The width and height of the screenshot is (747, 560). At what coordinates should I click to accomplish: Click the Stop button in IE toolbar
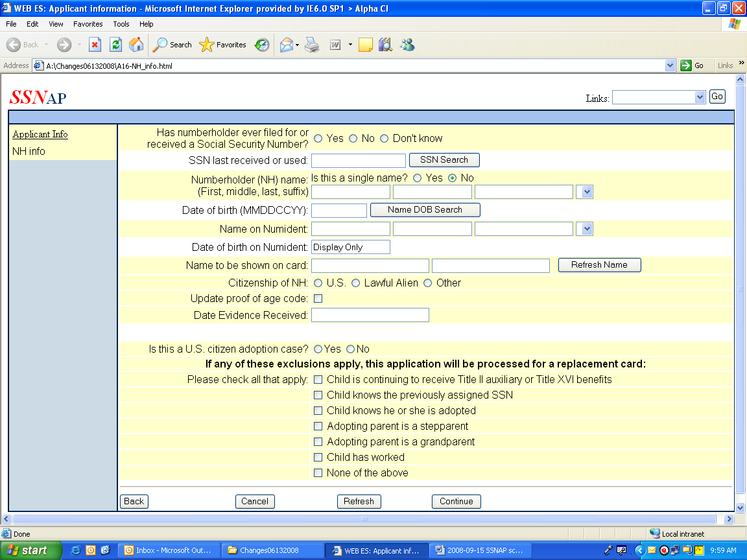(x=95, y=45)
